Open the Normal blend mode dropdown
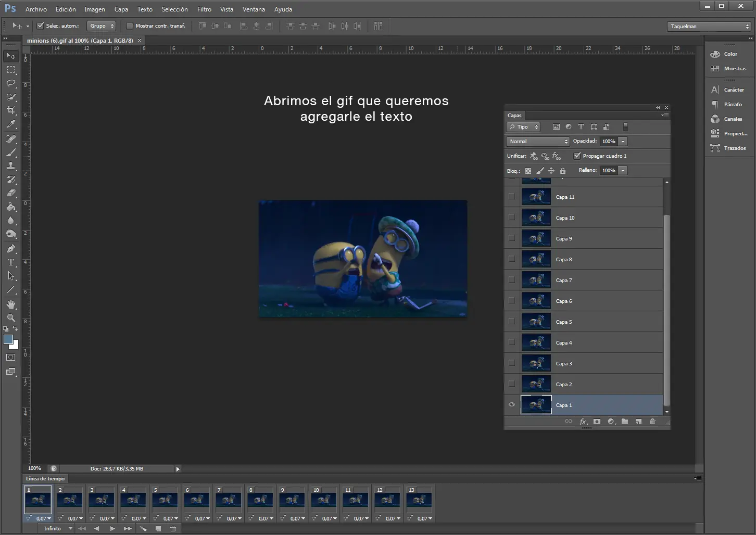This screenshot has height=535, width=756. (537, 141)
